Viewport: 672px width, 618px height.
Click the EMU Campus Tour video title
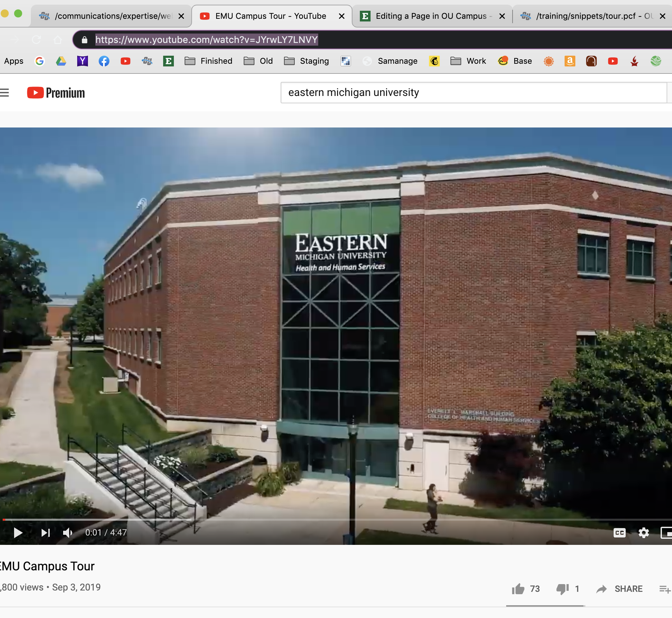(x=47, y=566)
